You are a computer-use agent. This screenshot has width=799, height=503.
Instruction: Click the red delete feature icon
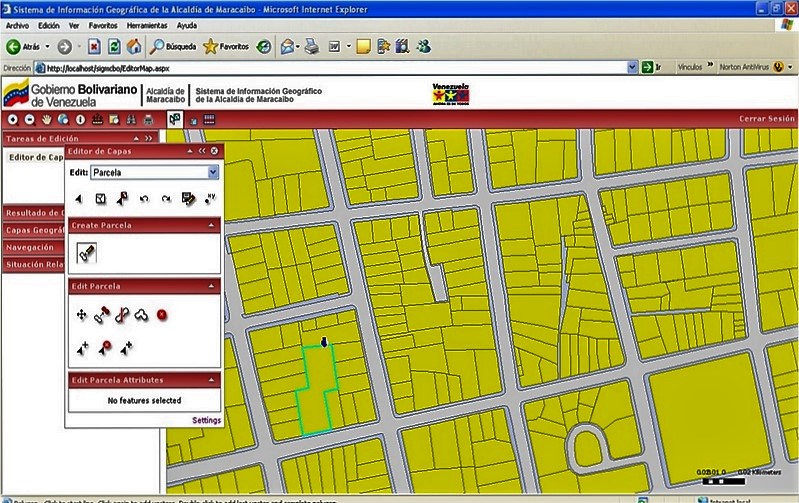pyautogui.click(x=161, y=315)
